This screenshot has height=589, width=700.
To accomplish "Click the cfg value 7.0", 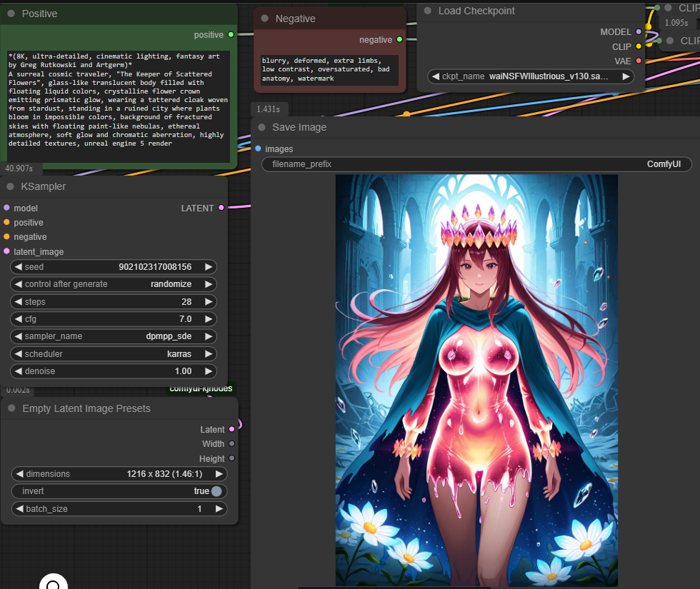I will click(185, 319).
